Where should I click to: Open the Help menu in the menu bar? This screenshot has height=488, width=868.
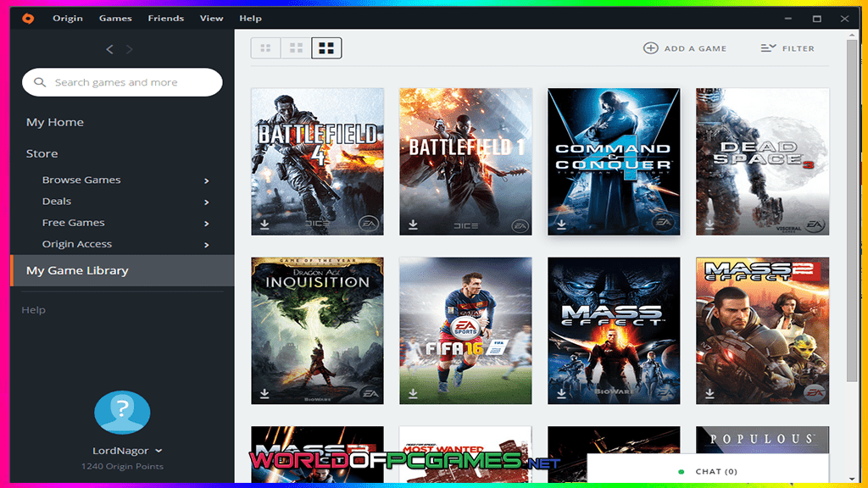[250, 19]
